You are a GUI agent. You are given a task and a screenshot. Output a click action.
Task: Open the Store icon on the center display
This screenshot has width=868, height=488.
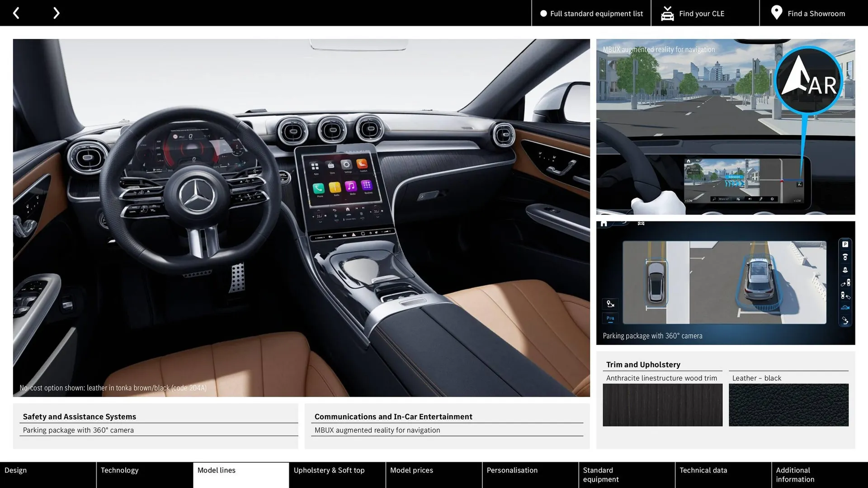pos(331,165)
